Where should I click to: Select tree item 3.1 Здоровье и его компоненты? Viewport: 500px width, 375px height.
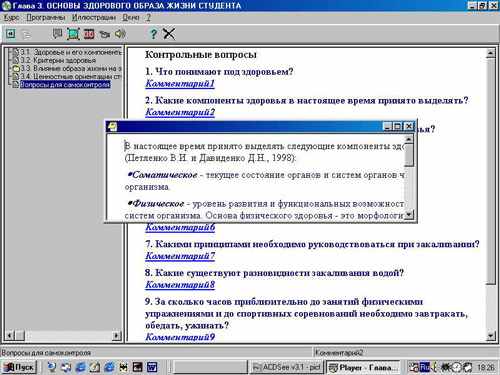(71, 52)
